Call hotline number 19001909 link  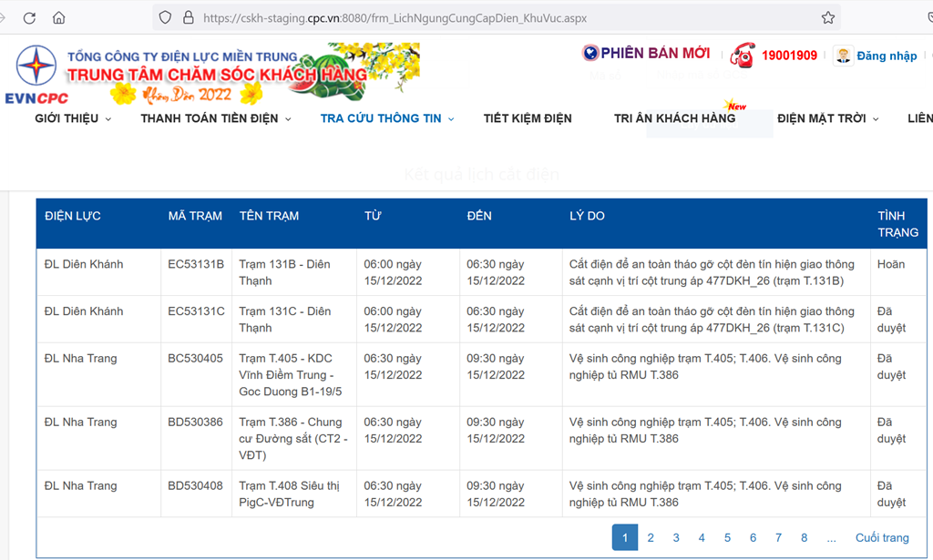pyautogui.click(x=789, y=56)
